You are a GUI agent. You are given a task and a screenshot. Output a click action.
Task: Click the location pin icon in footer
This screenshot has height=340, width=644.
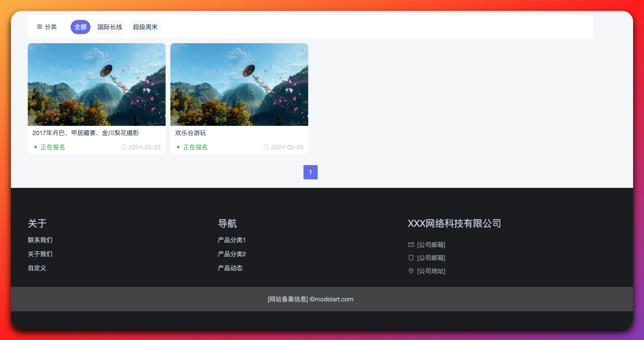pos(411,271)
